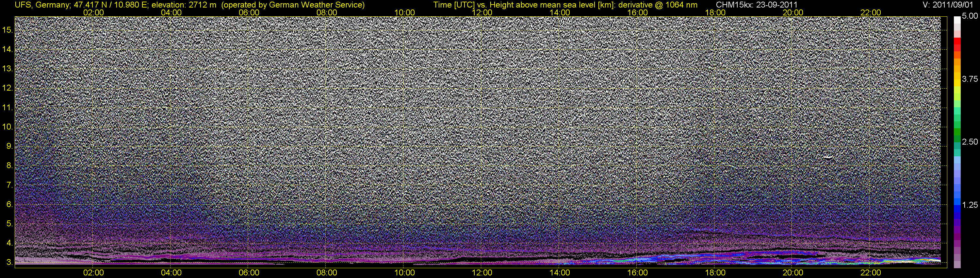
Task: Click the 22:00 label on upper time axis
Action: [871, 12]
